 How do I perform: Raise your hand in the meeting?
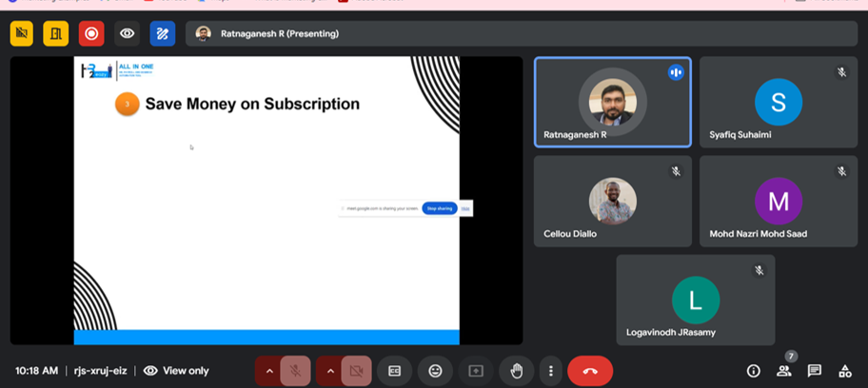click(517, 371)
